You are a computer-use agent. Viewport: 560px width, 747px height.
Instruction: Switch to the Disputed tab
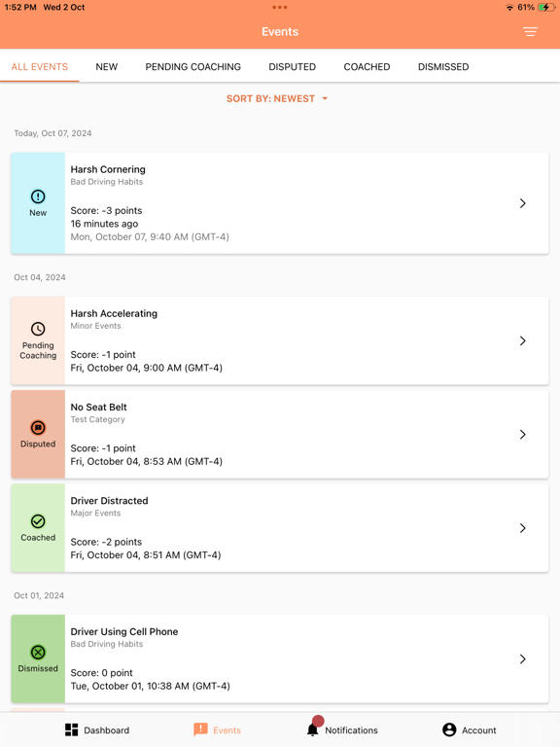click(292, 67)
